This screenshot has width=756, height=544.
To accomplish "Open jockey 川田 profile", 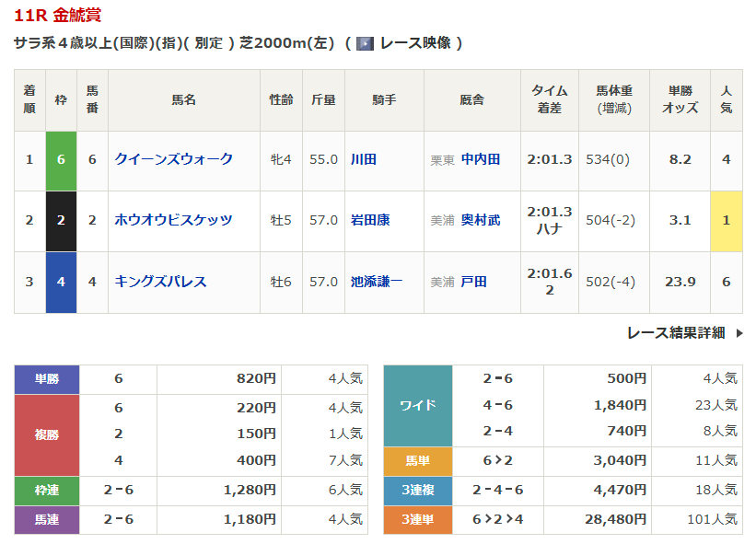I will (364, 159).
